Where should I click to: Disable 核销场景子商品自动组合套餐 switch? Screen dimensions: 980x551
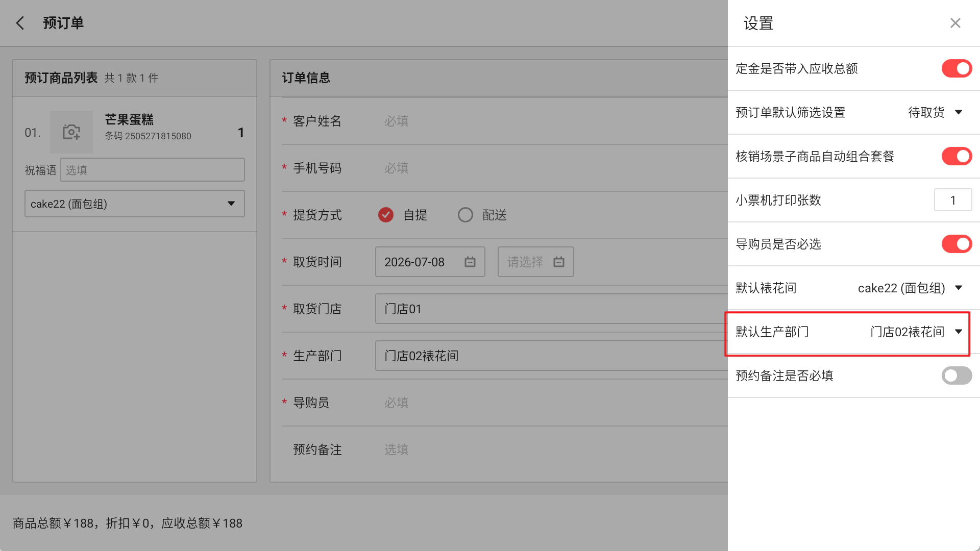click(957, 156)
